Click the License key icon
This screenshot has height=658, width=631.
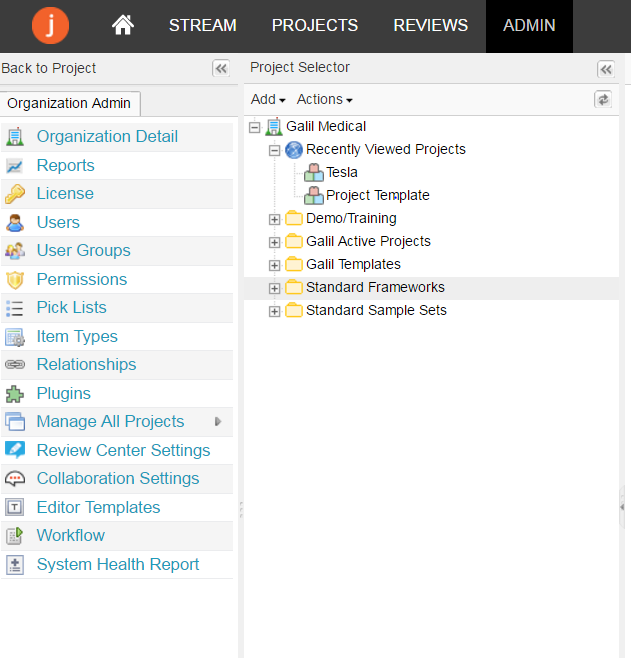(15, 194)
